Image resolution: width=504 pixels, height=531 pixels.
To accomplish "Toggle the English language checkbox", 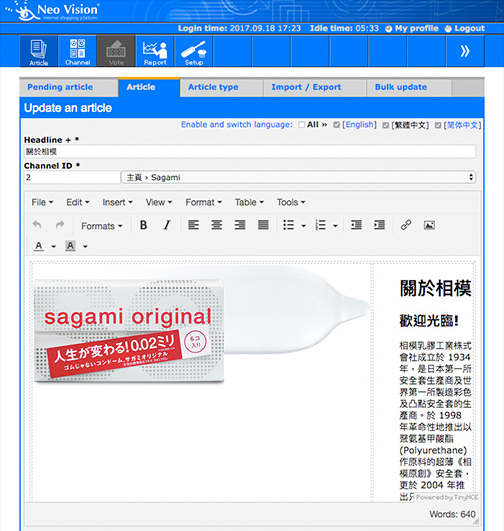I will 336,125.
